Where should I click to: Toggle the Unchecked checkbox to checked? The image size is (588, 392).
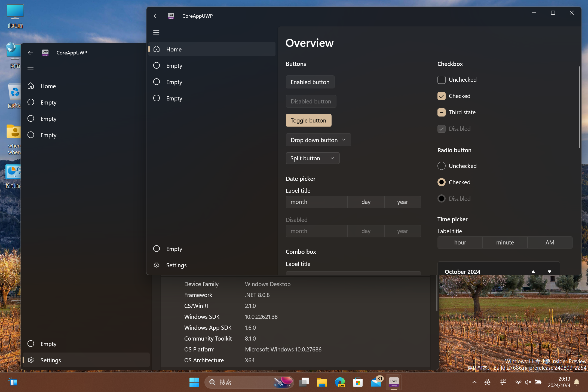pyautogui.click(x=441, y=79)
